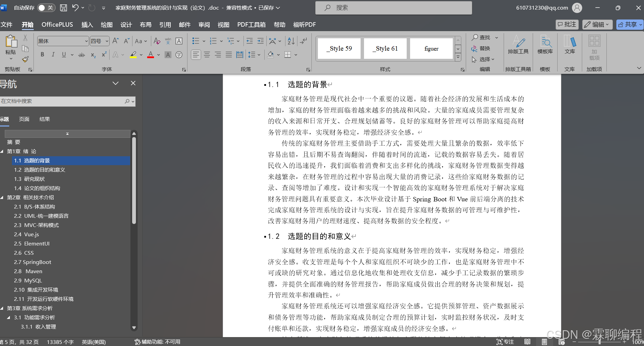Switch to the 插入 ribbon tab
Image resolution: width=644 pixels, height=346 pixels.
[87, 24]
